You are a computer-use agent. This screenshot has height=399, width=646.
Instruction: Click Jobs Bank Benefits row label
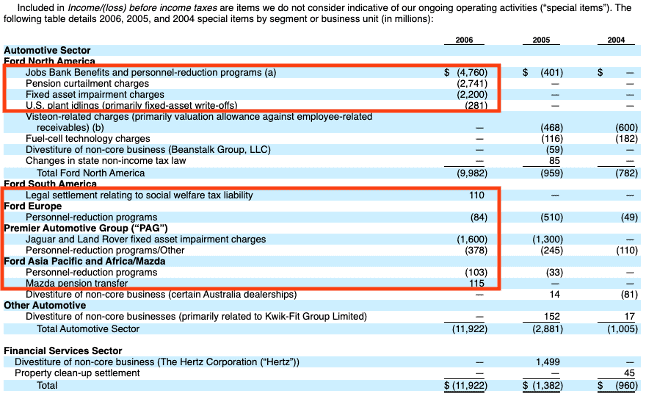pyautogui.click(x=151, y=73)
